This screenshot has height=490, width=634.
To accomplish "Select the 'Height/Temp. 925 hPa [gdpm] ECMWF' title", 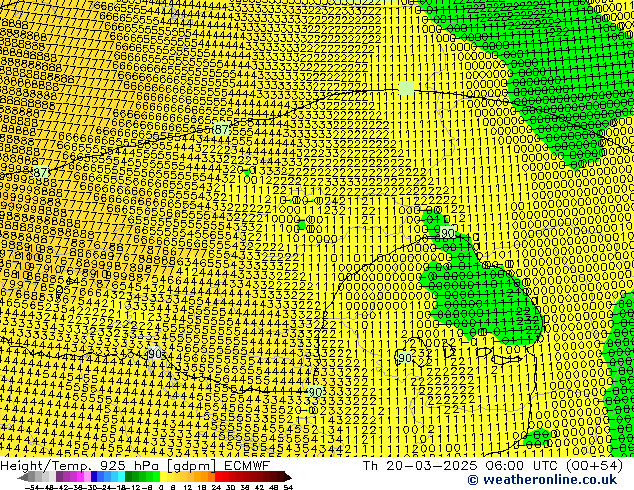I will pos(135,466).
